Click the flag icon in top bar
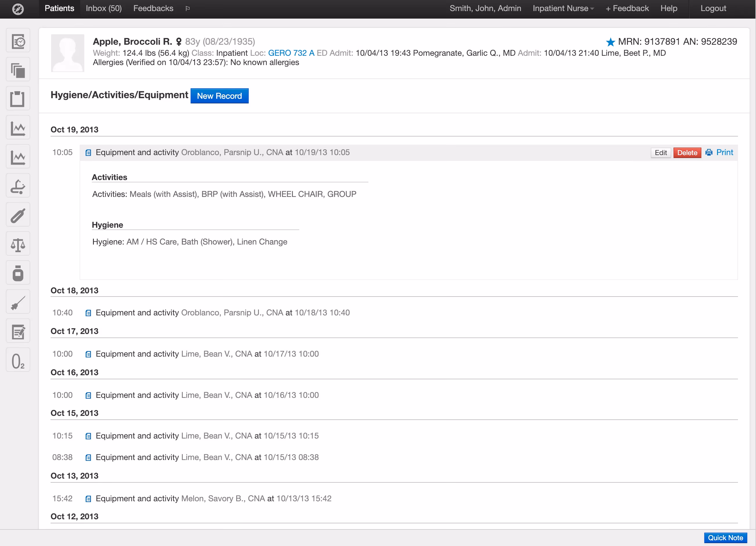Viewport: 756px width, 546px height. click(188, 8)
